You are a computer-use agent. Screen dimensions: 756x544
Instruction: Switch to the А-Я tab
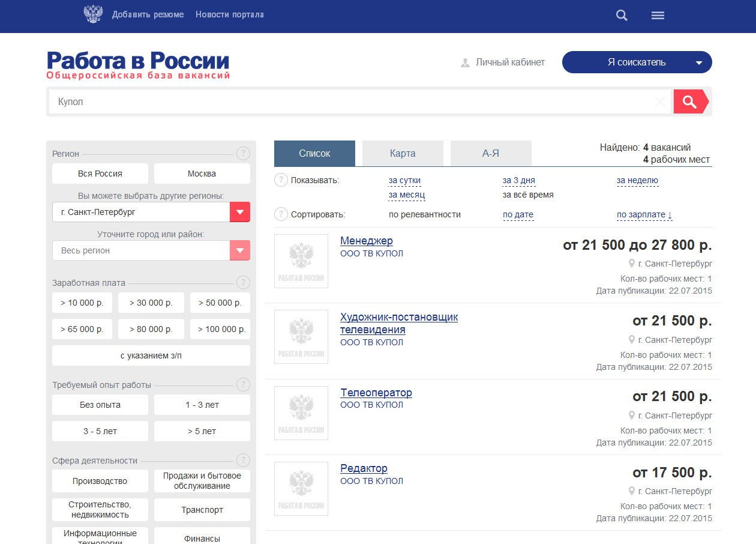pos(491,153)
